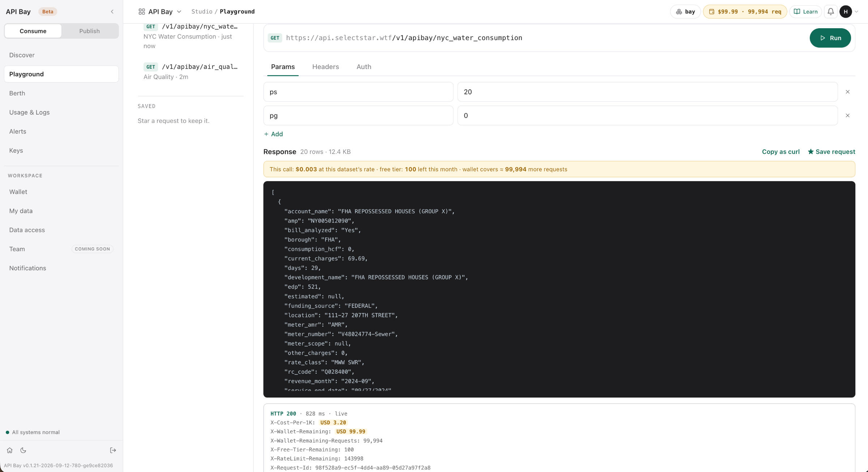This screenshot has width=868, height=472.
Task: Open Keys page
Action: (x=61, y=150)
